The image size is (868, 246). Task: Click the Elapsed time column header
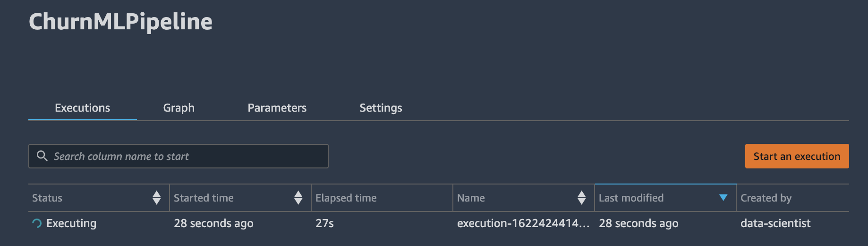(346, 198)
